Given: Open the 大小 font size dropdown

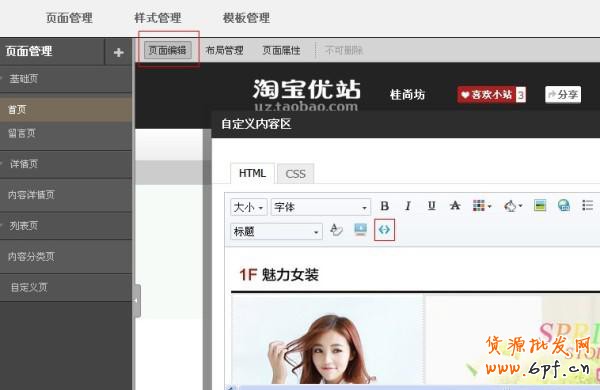Looking at the screenshot, I should pyautogui.click(x=249, y=207).
